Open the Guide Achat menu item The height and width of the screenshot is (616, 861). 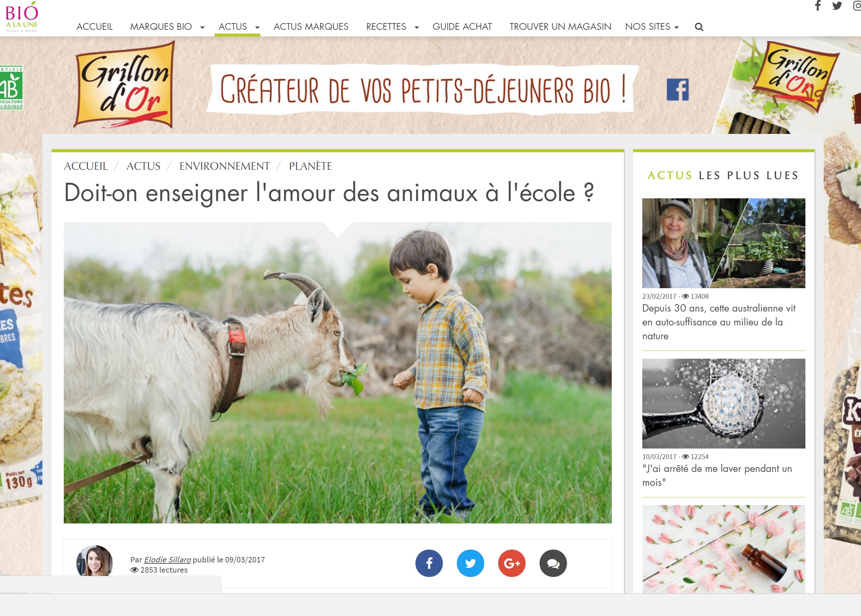tap(462, 26)
